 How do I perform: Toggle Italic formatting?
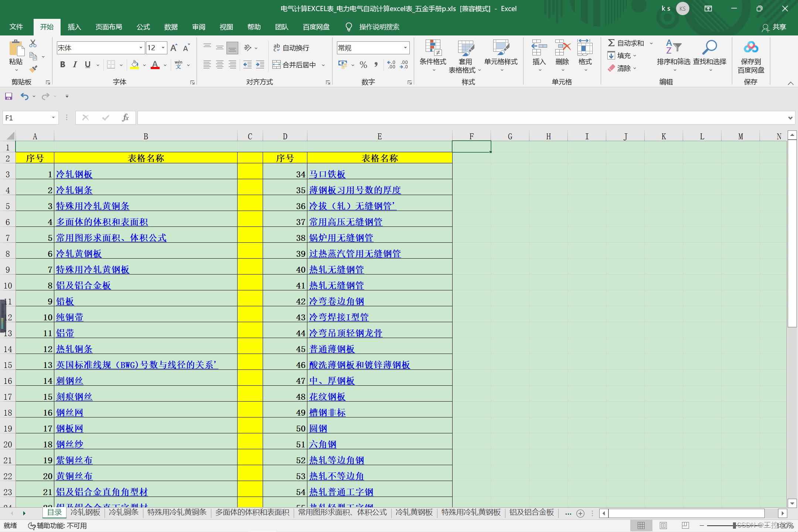point(75,65)
